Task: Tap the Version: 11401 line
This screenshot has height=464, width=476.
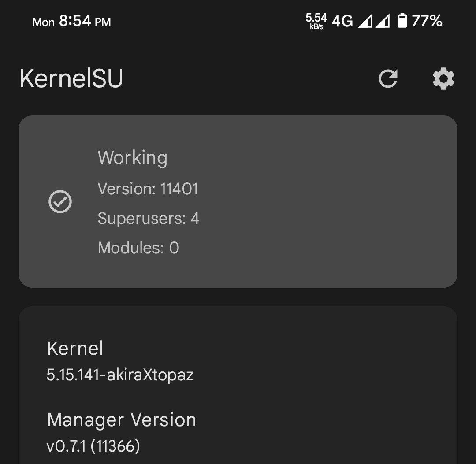Action: [148, 189]
